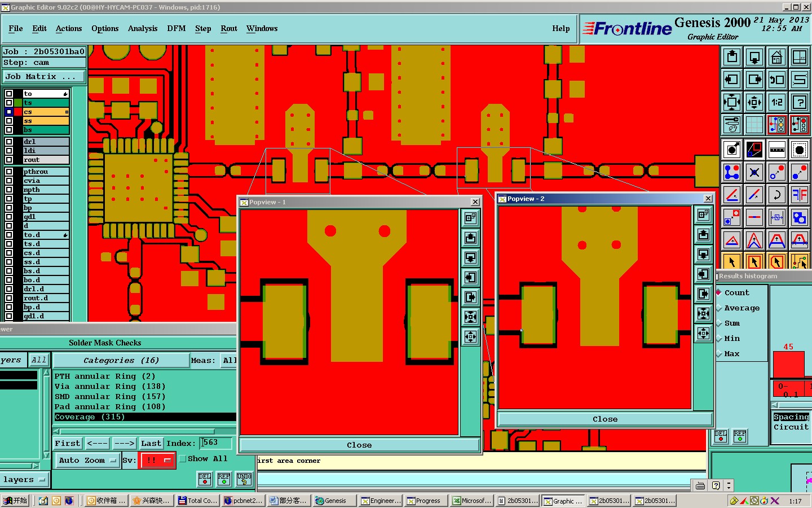Toggle visibility checkbox for layer ts
Image resolution: width=812 pixels, height=508 pixels.
9,103
